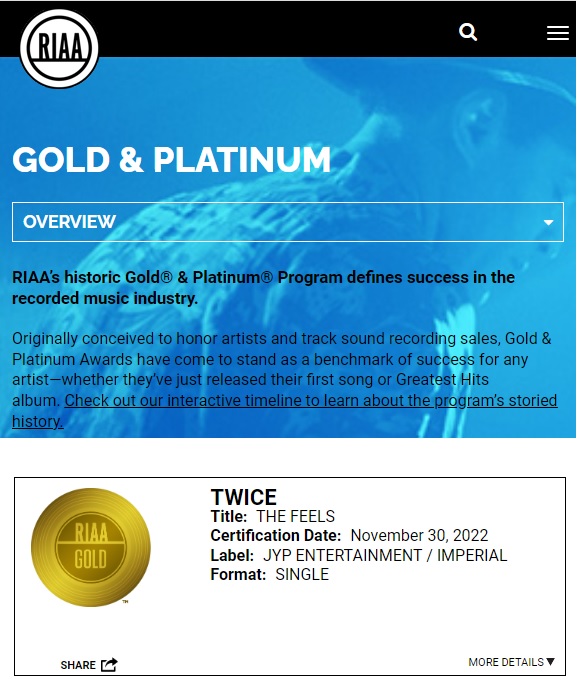
Task: Open search with the magnifier icon
Action: (468, 32)
